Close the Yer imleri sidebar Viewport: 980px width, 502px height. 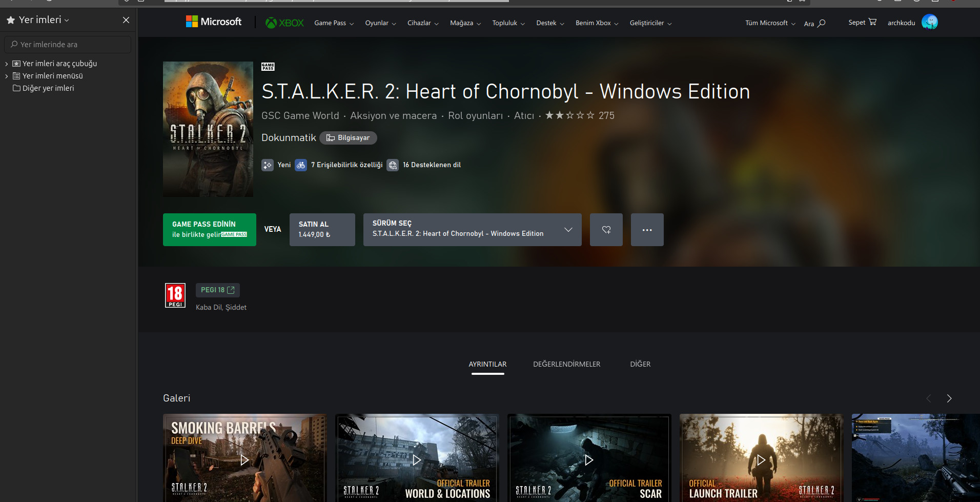126,20
